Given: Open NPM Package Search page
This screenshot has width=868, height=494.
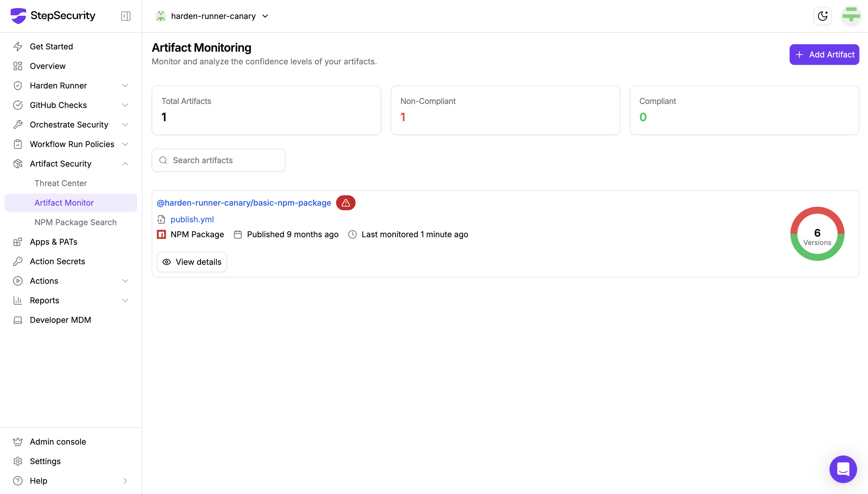Looking at the screenshot, I should pos(75,222).
